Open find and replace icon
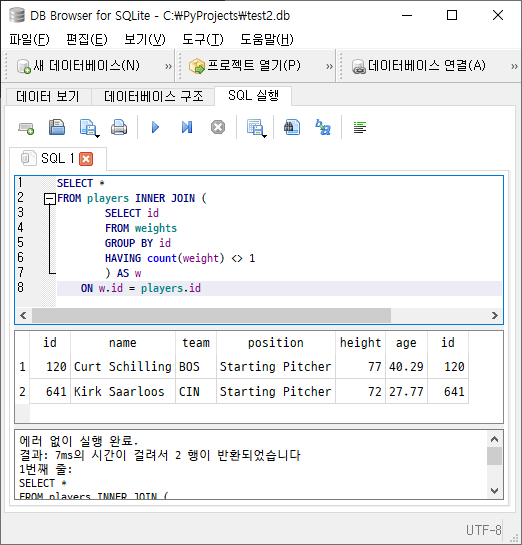Image resolution: width=522 pixels, height=545 pixels. [x=323, y=128]
